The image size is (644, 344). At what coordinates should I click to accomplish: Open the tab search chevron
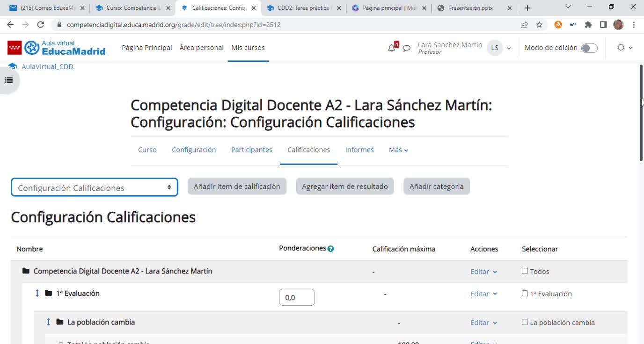(x=568, y=7)
